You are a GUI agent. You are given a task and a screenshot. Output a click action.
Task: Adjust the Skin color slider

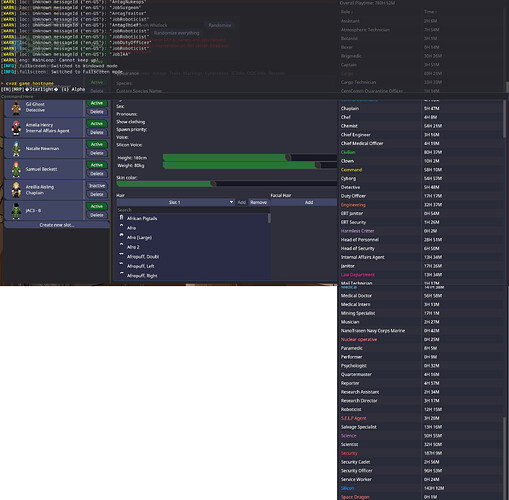pyautogui.click(x=227, y=184)
